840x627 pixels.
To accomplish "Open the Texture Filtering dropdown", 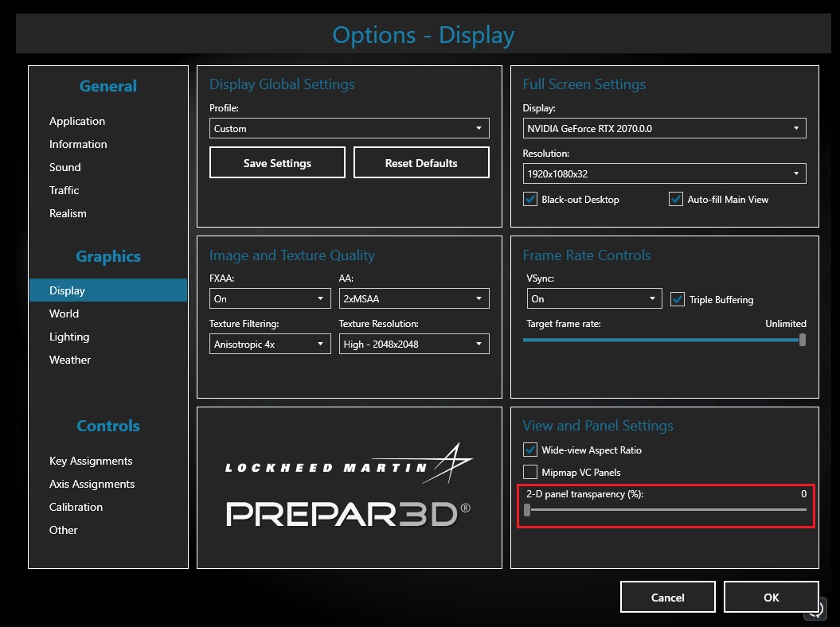I will click(270, 345).
